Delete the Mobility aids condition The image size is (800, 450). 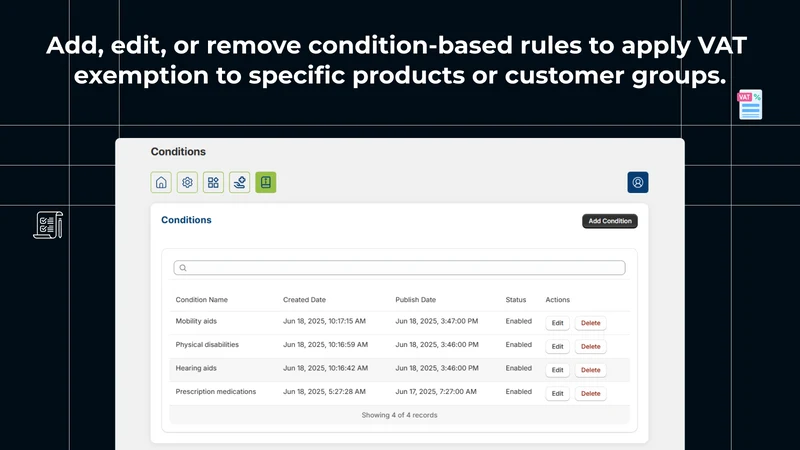pos(590,323)
